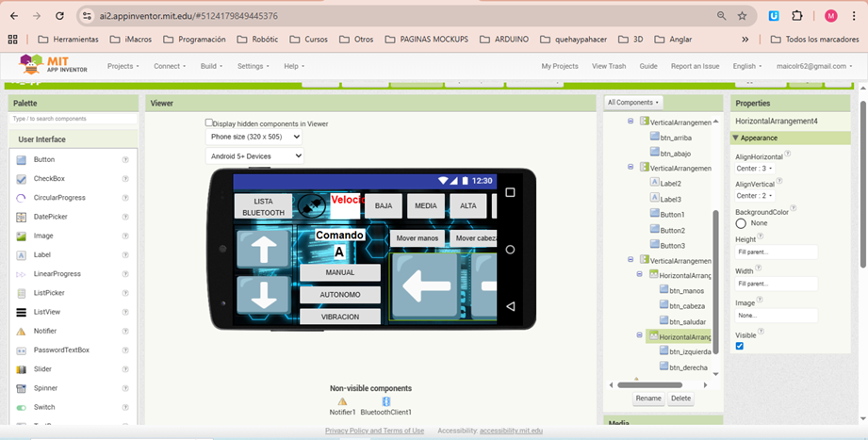Click the BackgroundColor None swatch

[741, 223]
